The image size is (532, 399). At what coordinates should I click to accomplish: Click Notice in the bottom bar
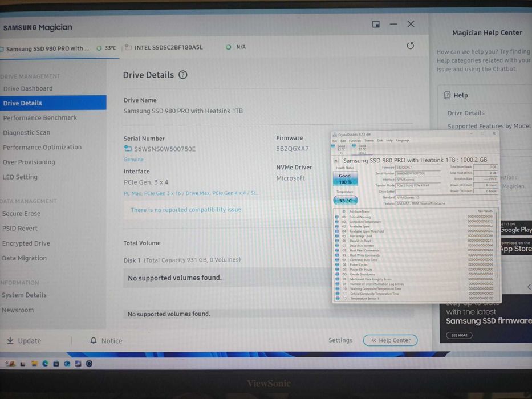pos(106,340)
